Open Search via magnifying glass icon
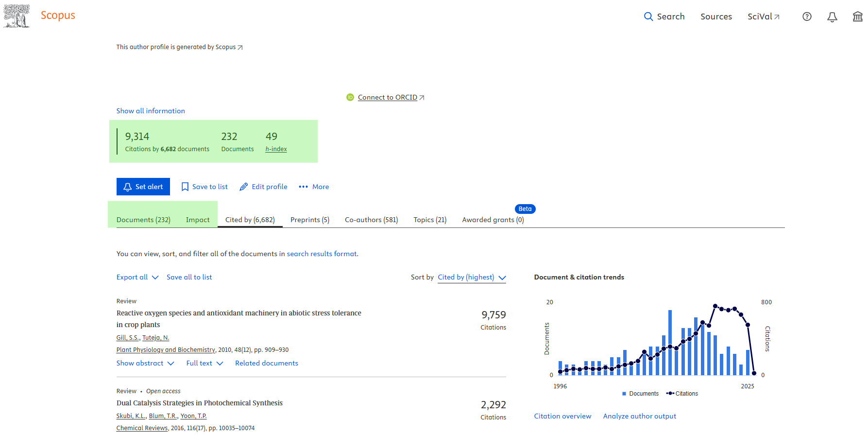This screenshot has height=435, width=868. (648, 17)
